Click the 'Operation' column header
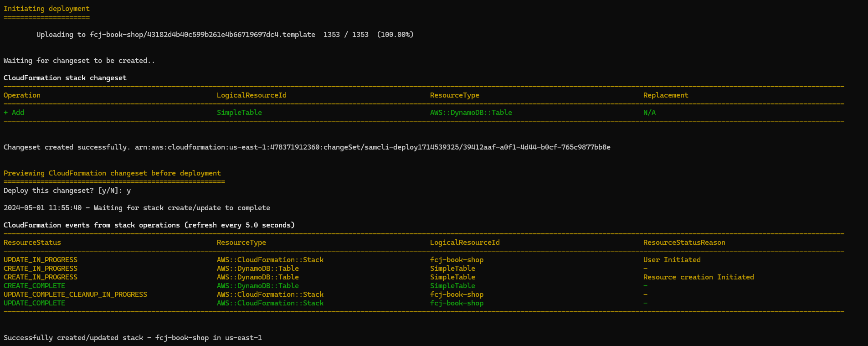The width and height of the screenshot is (868, 346). coord(22,95)
